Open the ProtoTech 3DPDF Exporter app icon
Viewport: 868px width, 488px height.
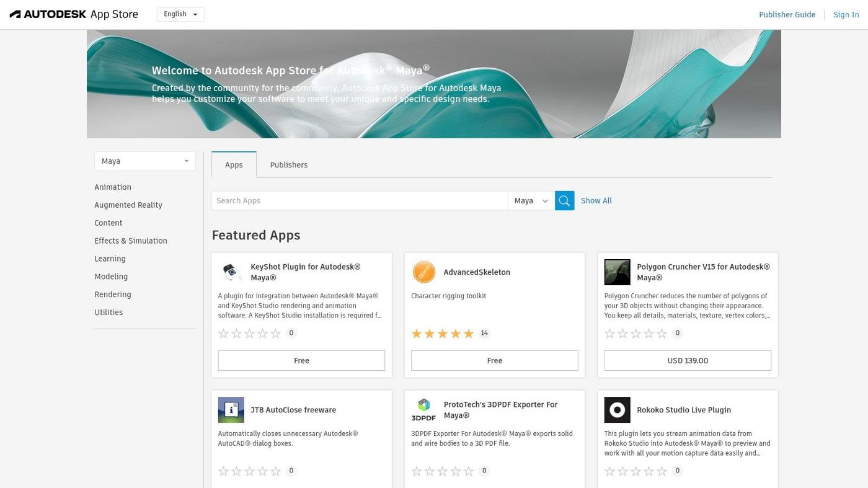(424, 410)
